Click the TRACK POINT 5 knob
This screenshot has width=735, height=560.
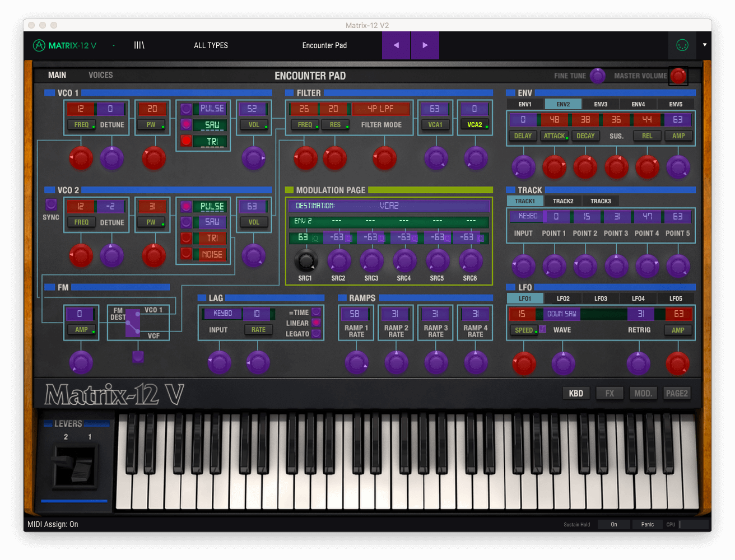pos(678,266)
